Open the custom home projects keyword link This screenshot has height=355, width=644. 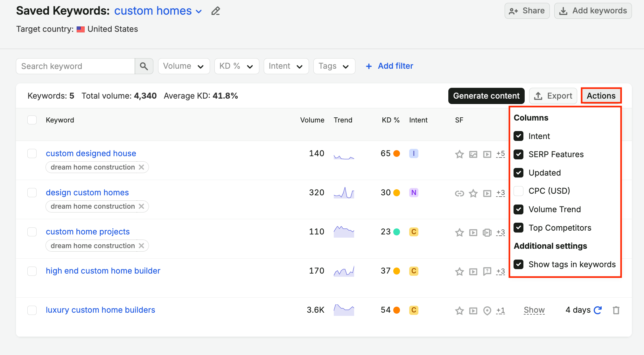coord(88,232)
